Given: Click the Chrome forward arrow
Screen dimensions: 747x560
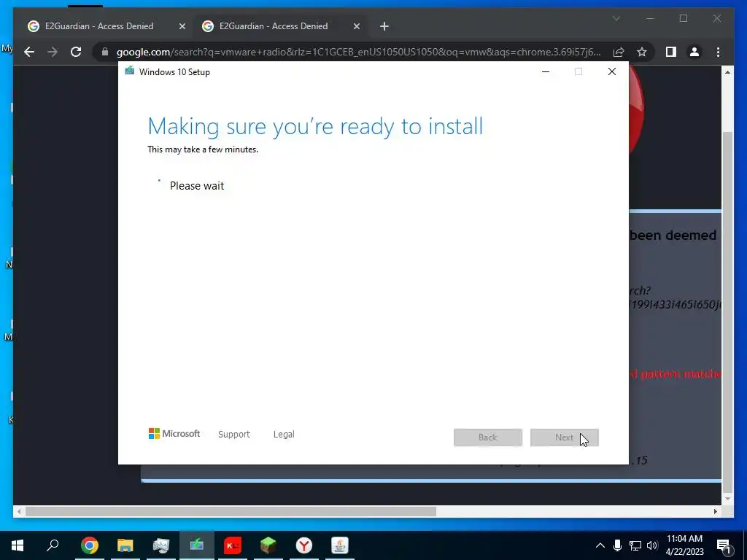Looking at the screenshot, I should click(53, 52).
